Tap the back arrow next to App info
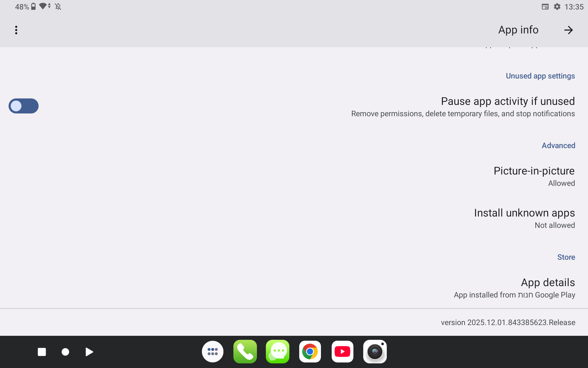Screen dimensions: 588x368 pos(569,30)
